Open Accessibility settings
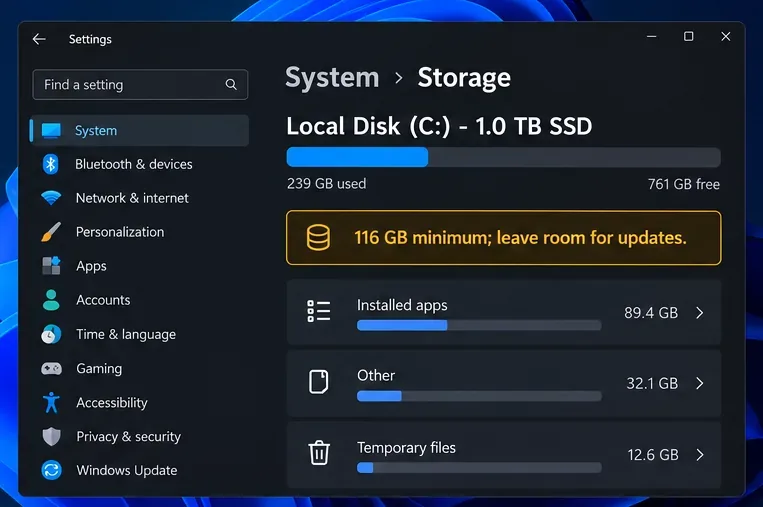 tap(140, 402)
